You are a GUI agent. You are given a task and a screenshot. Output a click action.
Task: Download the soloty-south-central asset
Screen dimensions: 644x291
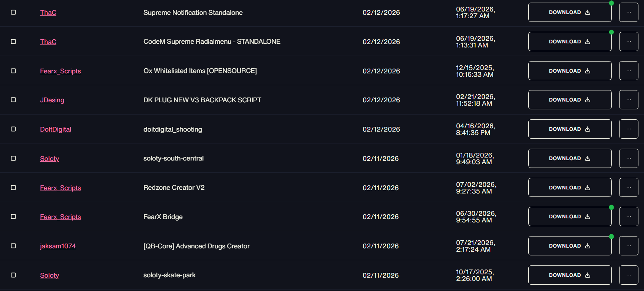(569, 158)
